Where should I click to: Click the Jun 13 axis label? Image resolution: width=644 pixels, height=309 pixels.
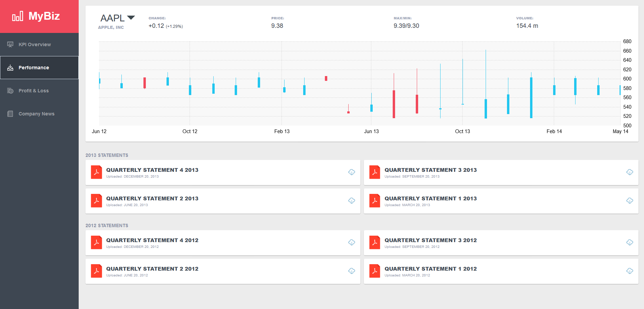pyautogui.click(x=371, y=131)
